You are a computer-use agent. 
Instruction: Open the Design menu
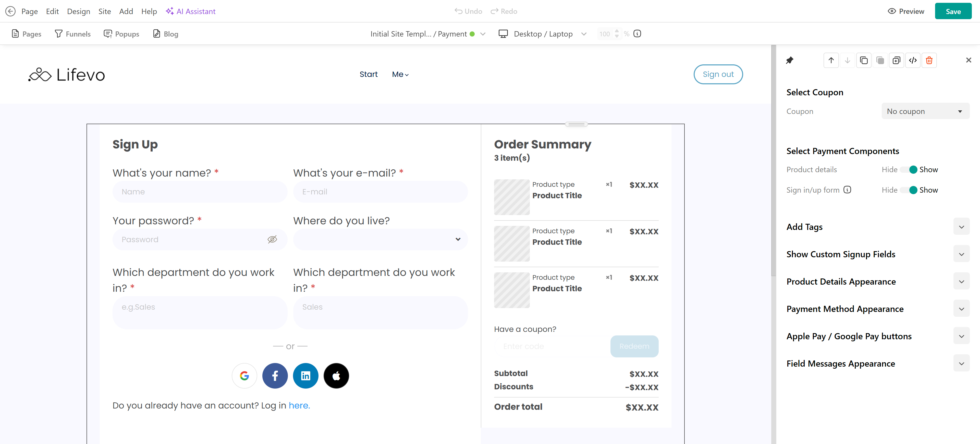pos(78,11)
